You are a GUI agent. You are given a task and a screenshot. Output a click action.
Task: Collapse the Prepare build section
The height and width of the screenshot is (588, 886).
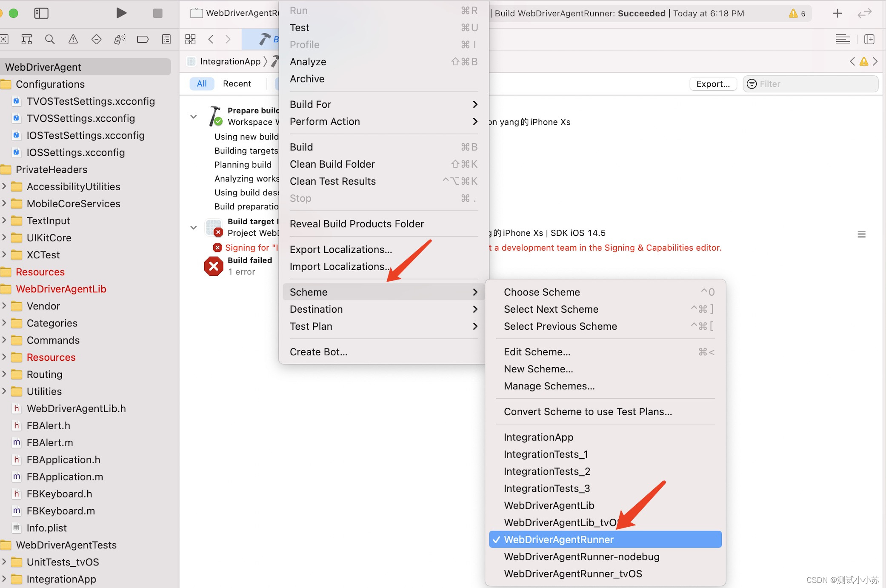(x=194, y=117)
